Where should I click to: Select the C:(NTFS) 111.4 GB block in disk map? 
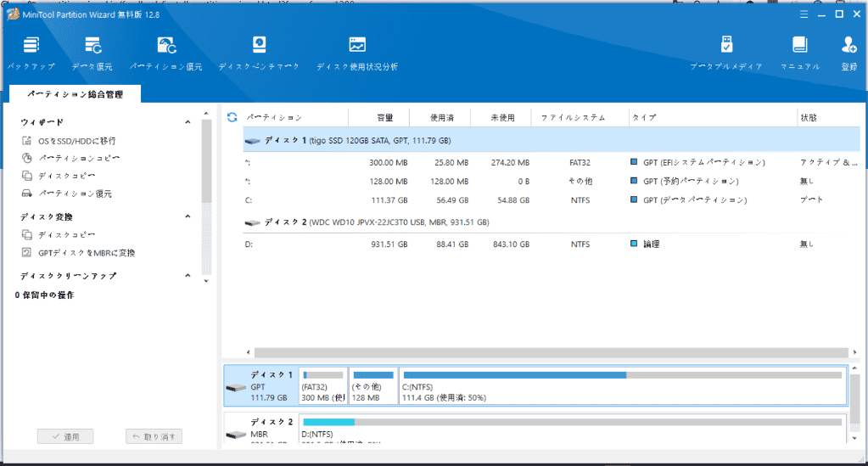click(x=623, y=386)
